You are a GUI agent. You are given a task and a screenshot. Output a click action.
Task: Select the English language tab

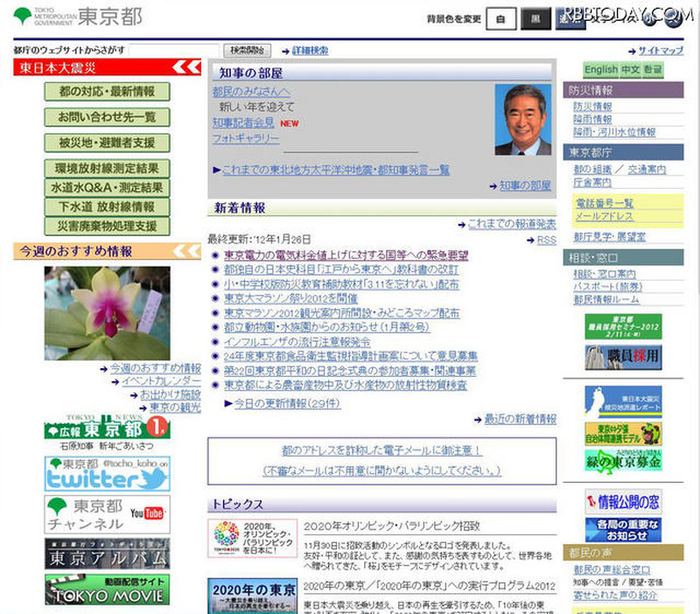601,69
